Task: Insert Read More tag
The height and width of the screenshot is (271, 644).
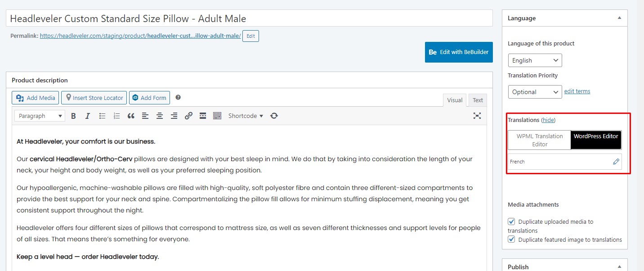Action: [x=203, y=116]
